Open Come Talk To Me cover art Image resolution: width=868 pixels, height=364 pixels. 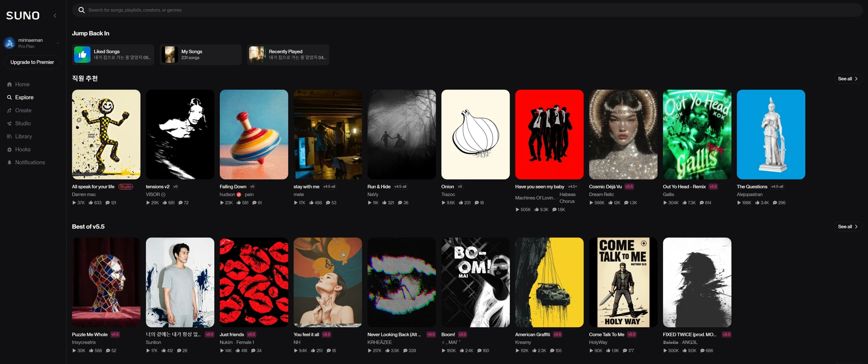tap(623, 282)
